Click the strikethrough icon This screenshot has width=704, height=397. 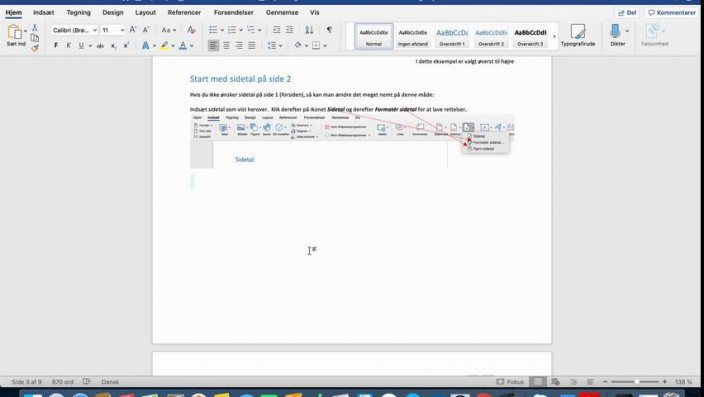100,45
